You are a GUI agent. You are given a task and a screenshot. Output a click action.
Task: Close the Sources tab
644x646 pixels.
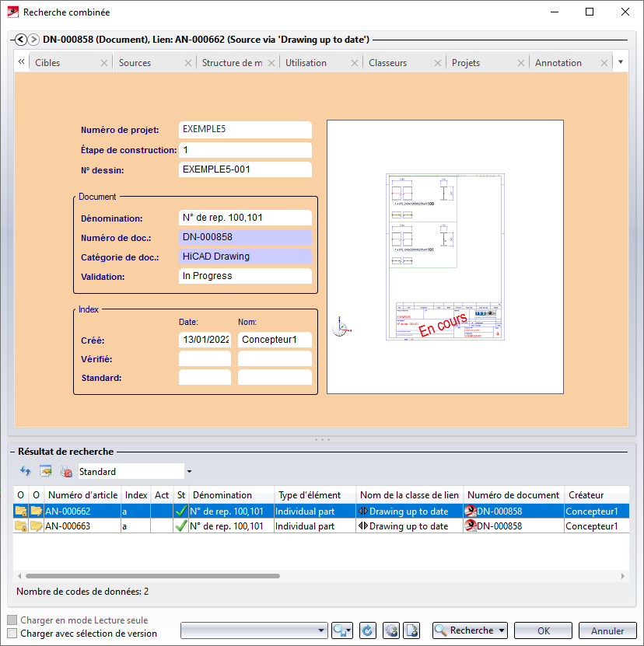(x=188, y=63)
